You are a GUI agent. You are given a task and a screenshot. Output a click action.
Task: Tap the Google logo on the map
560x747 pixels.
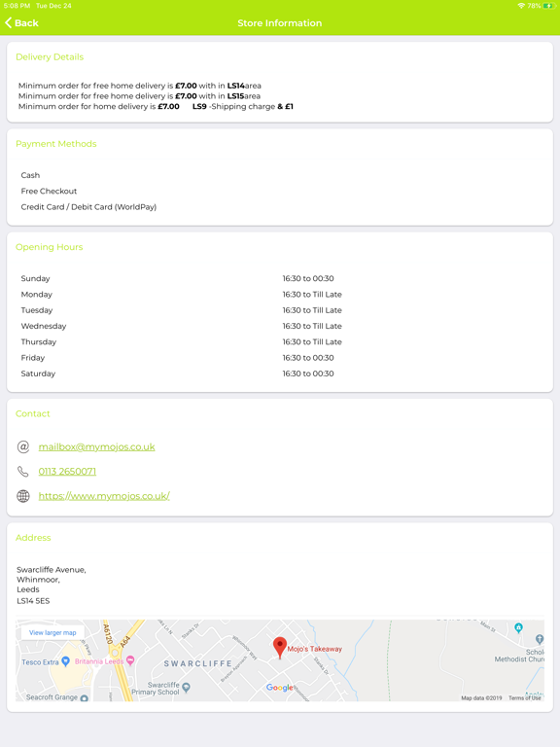coord(280,688)
